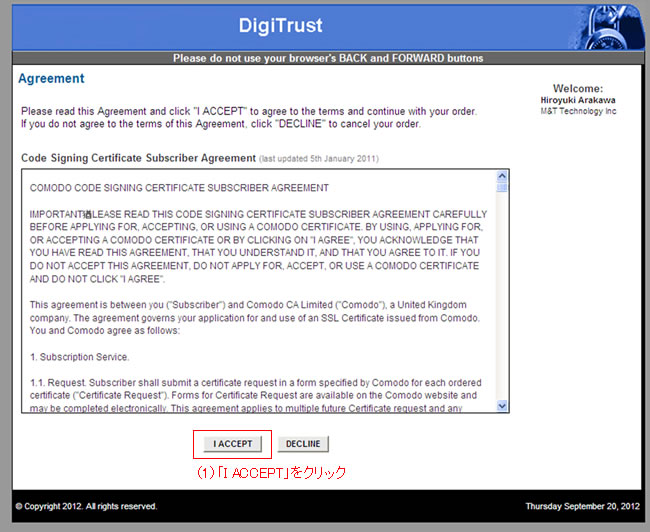Click the 'This agreement is between you' paragraph
This screenshot has height=532, width=650.
click(255, 318)
